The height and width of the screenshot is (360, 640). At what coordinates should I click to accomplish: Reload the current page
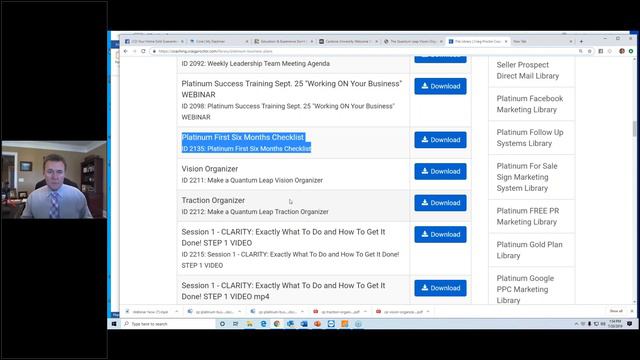pos(143,51)
